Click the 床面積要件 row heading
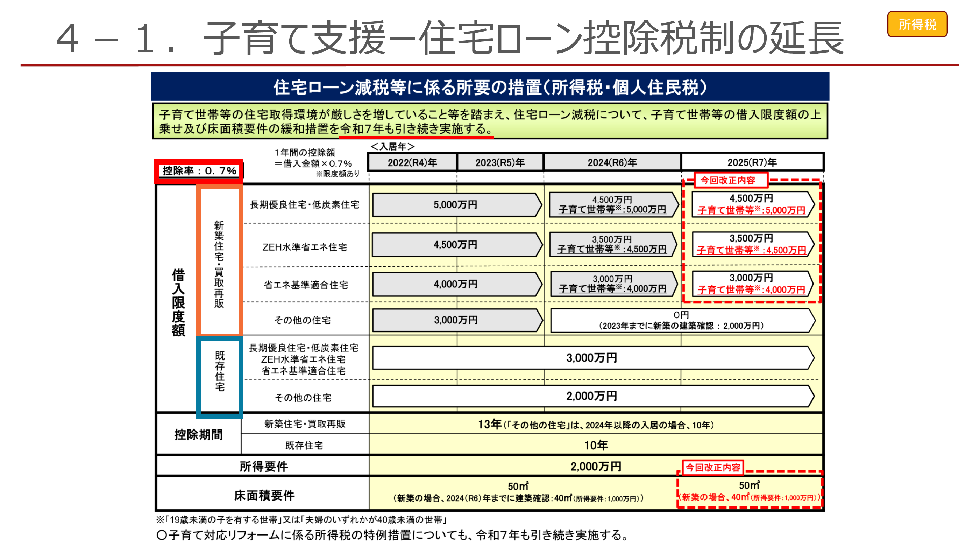 point(264,495)
